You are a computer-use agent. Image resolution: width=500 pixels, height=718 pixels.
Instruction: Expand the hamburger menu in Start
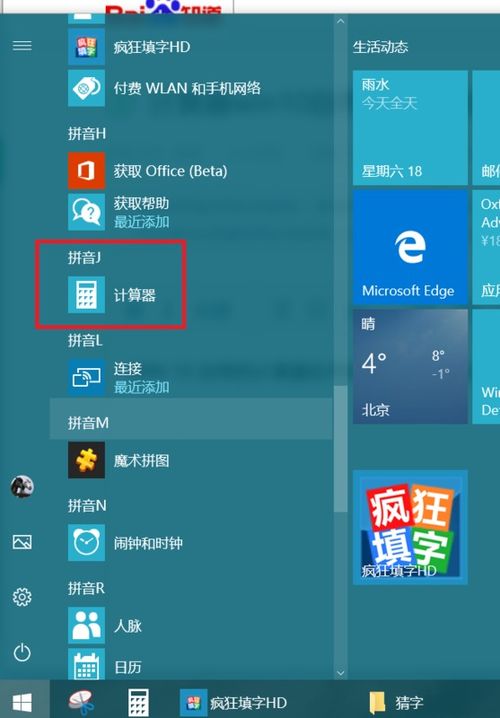22,46
